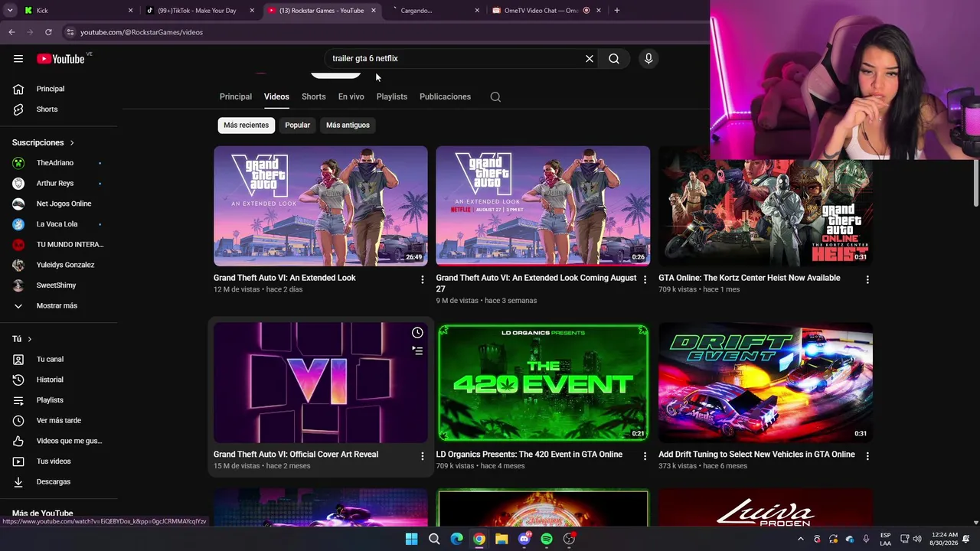Sort videos by Más antiguos
980x551 pixels.
(x=348, y=126)
